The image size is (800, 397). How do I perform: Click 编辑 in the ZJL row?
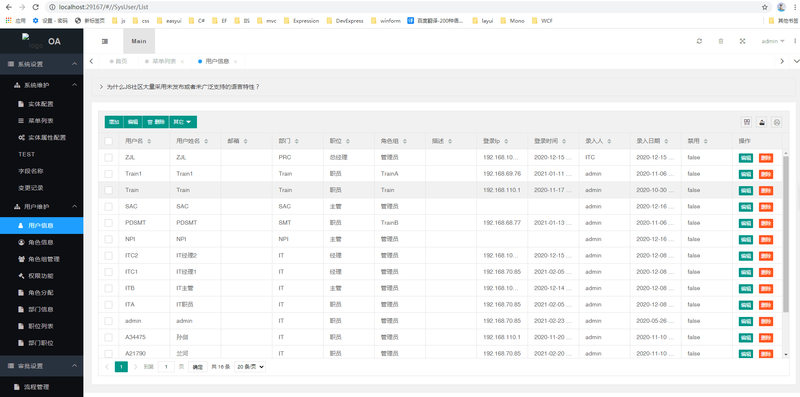[746, 158]
